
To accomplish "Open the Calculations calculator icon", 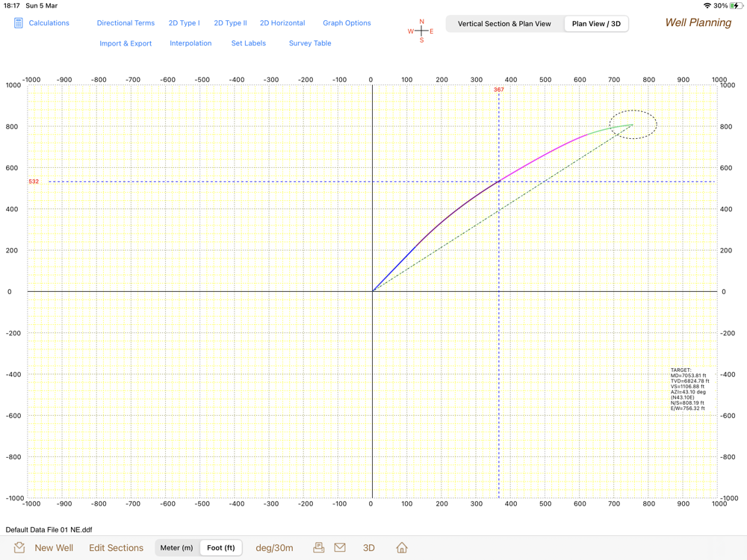I will [18, 23].
